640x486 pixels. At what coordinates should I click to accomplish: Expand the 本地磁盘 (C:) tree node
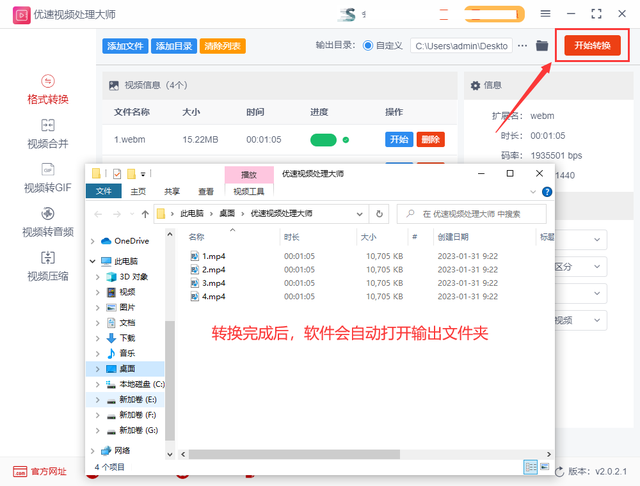pyautogui.click(x=98, y=384)
